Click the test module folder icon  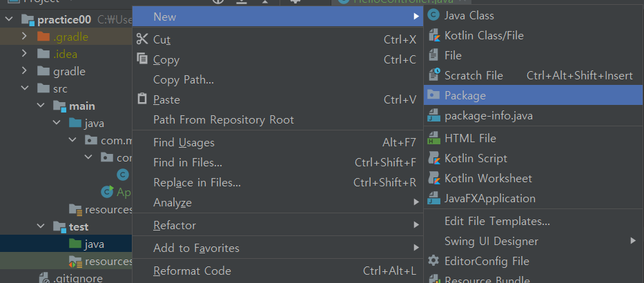[59, 227]
